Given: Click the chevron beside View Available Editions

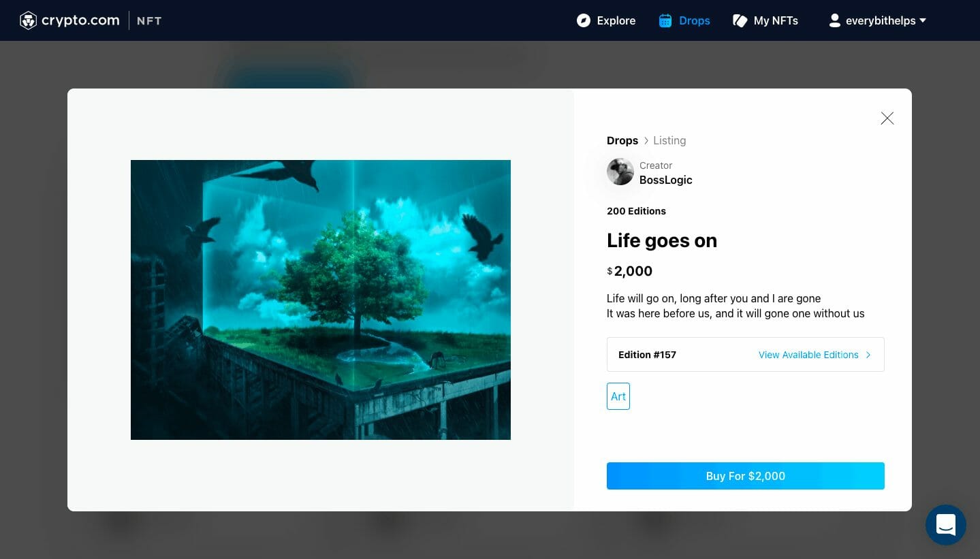Looking at the screenshot, I should point(868,355).
